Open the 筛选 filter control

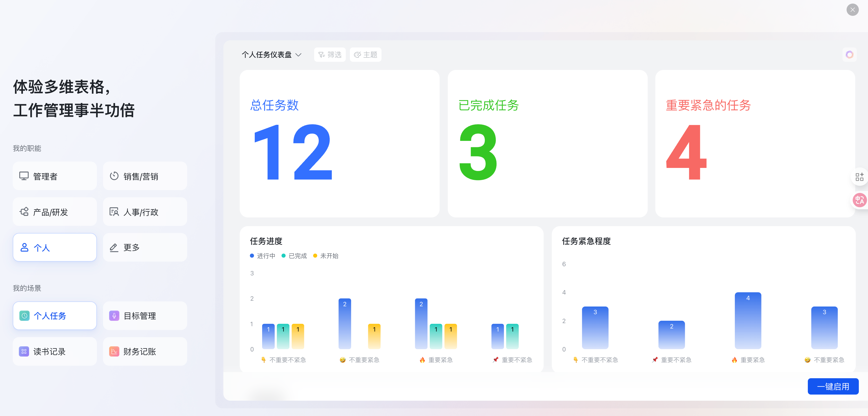pyautogui.click(x=329, y=55)
